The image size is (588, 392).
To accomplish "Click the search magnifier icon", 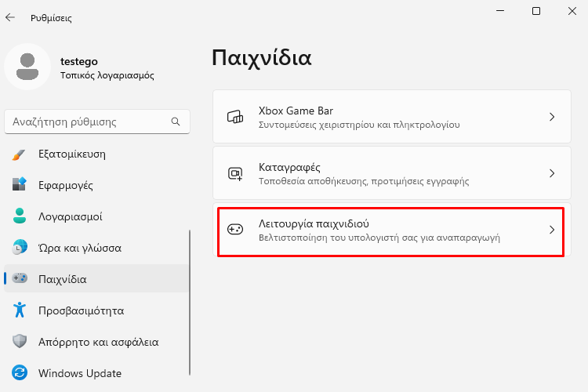I will point(176,122).
